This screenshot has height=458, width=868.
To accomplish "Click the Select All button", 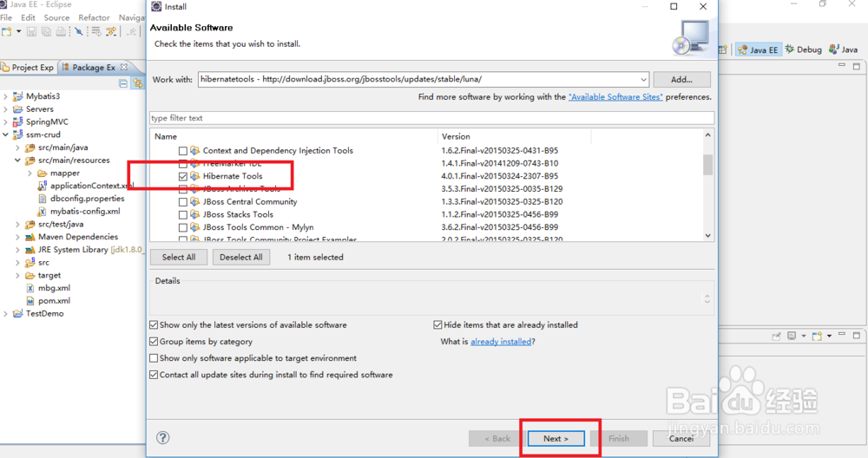I will (x=179, y=258).
